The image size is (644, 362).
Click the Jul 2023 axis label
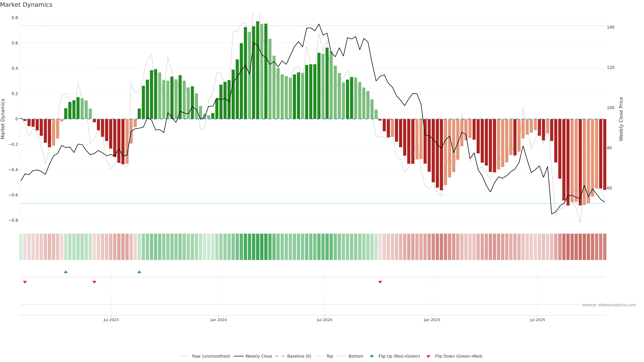(x=111, y=320)
